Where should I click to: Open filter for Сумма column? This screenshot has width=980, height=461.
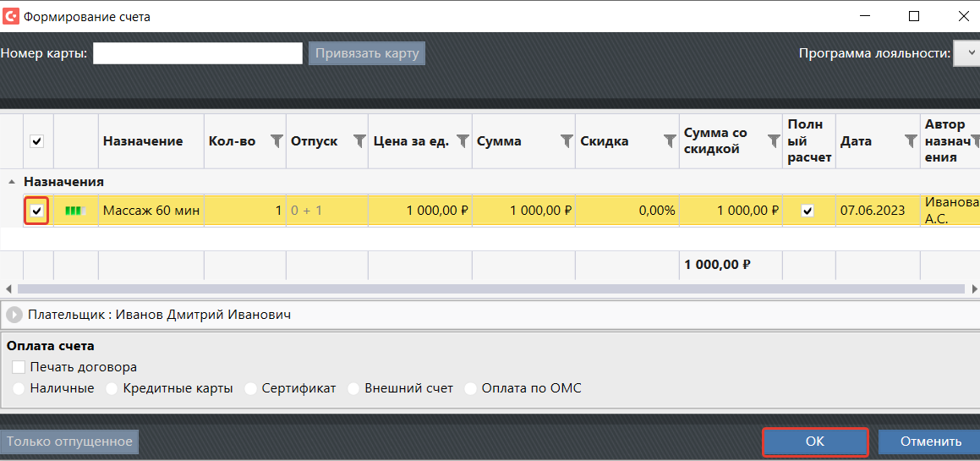tap(566, 141)
